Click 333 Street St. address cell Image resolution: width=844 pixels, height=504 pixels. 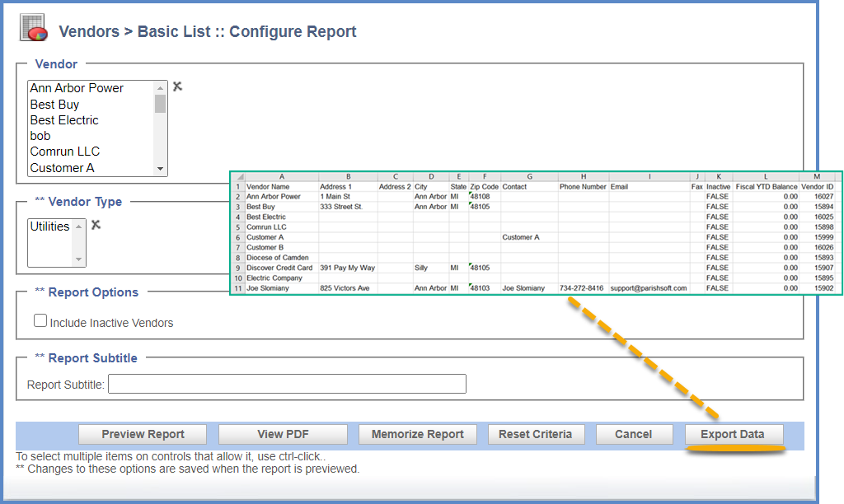(348, 207)
